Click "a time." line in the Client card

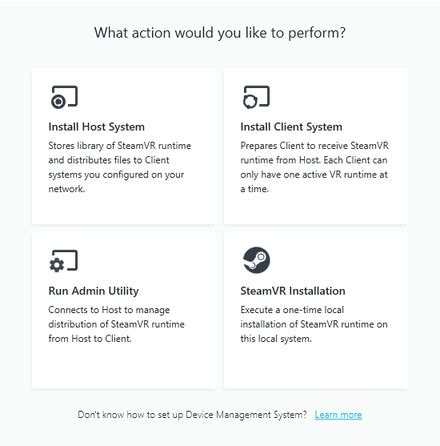(x=254, y=189)
